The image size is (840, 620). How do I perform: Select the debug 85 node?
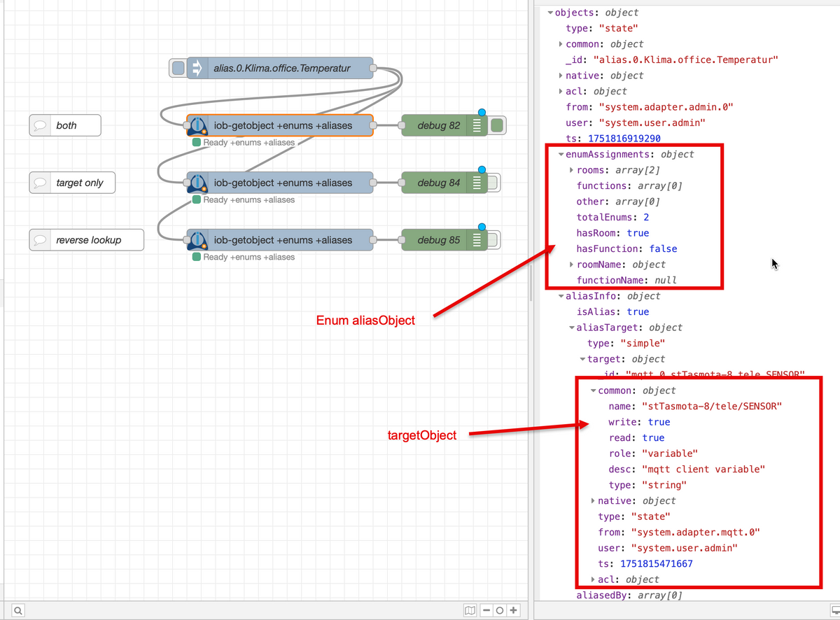click(438, 241)
